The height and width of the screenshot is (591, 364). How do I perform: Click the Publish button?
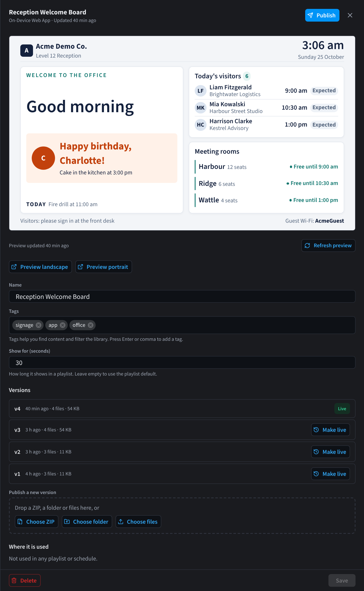(x=322, y=15)
